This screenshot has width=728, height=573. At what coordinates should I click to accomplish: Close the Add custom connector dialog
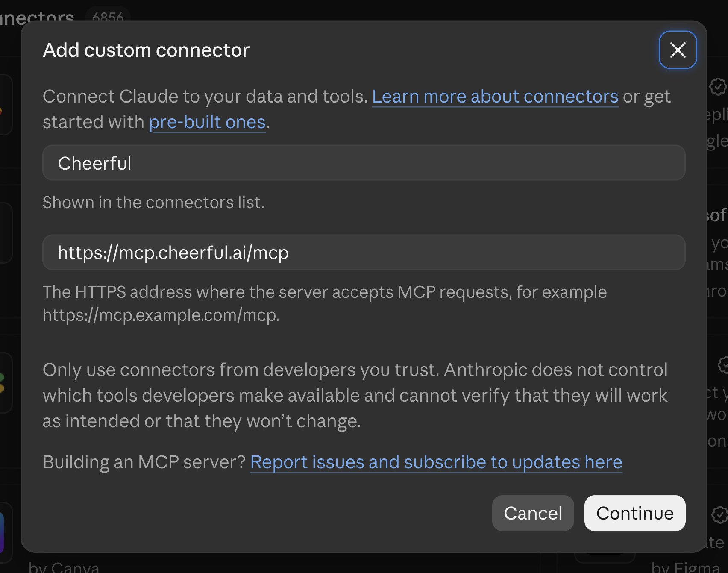click(678, 50)
